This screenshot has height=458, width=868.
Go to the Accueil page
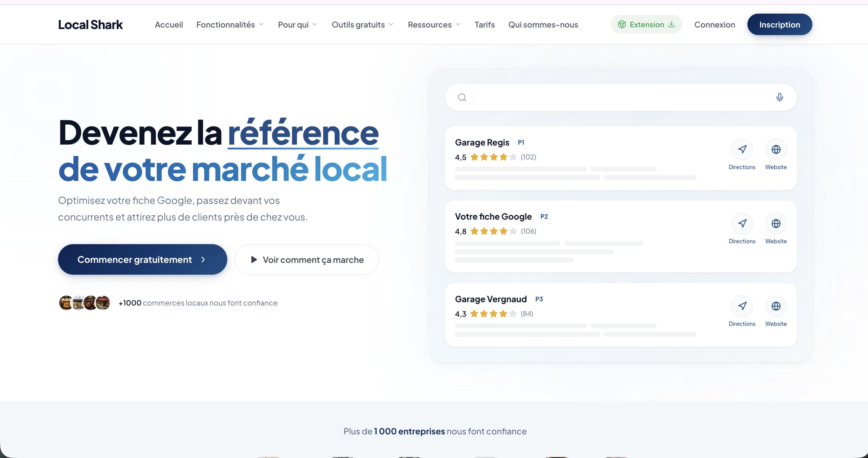pyautogui.click(x=169, y=25)
